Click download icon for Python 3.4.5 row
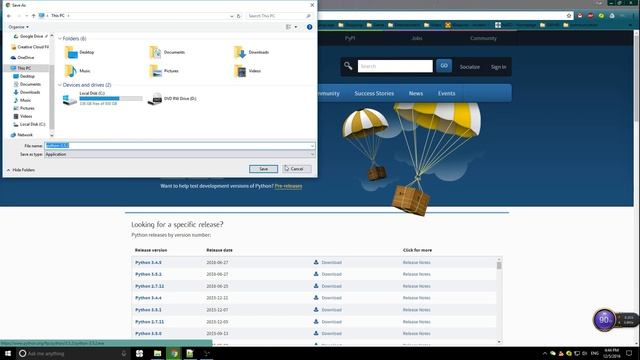640x360 pixels. click(x=316, y=262)
